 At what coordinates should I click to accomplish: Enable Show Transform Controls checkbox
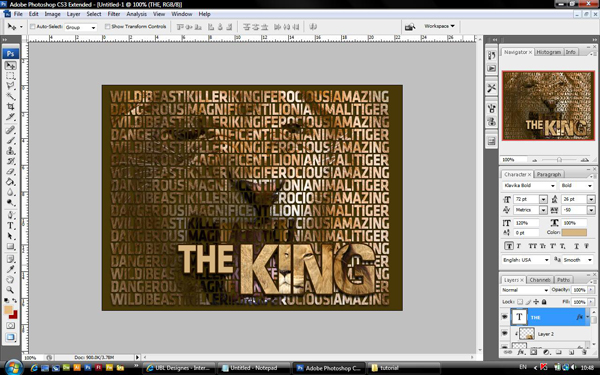point(108,27)
